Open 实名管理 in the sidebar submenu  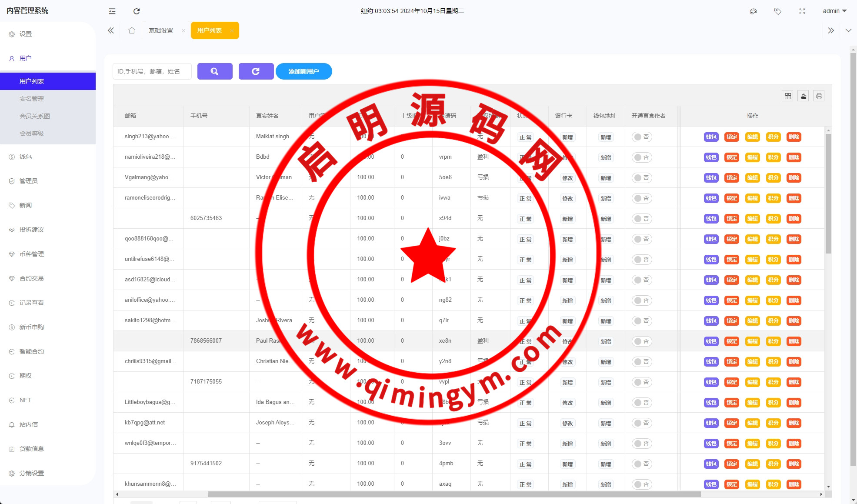[32, 99]
